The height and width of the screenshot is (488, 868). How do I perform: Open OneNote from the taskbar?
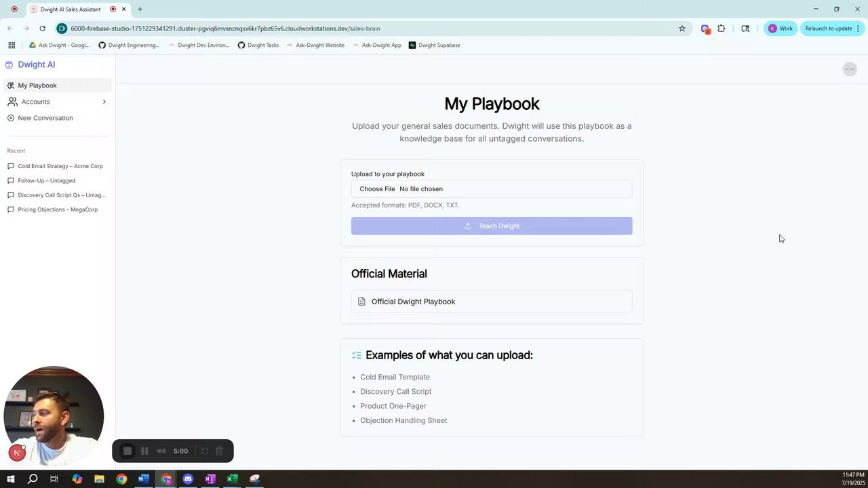(x=210, y=479)
